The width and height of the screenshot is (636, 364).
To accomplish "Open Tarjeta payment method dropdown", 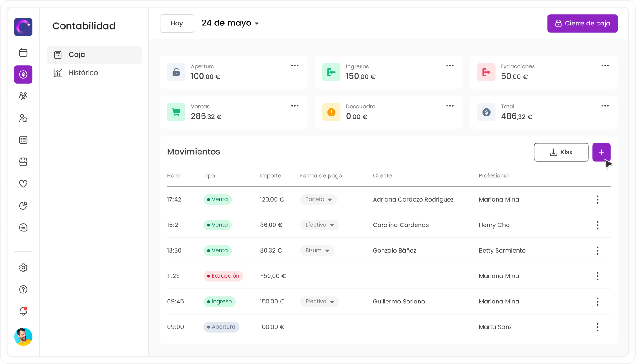I will 318,199.
